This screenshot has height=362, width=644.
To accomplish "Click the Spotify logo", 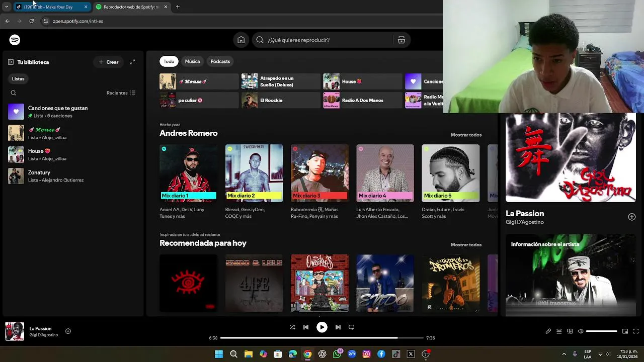I will (x=15, y=40).
